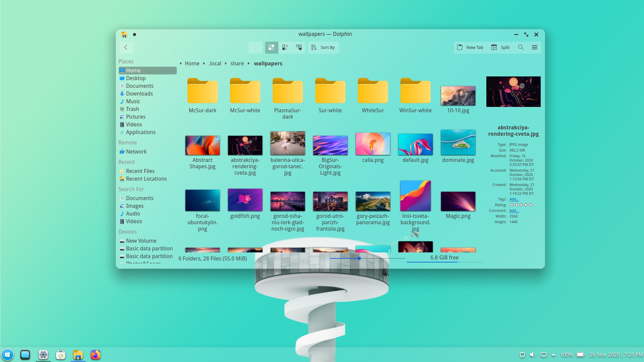Open the Sort By menu
The image size is (644, 362).
(x=323, y=47)
